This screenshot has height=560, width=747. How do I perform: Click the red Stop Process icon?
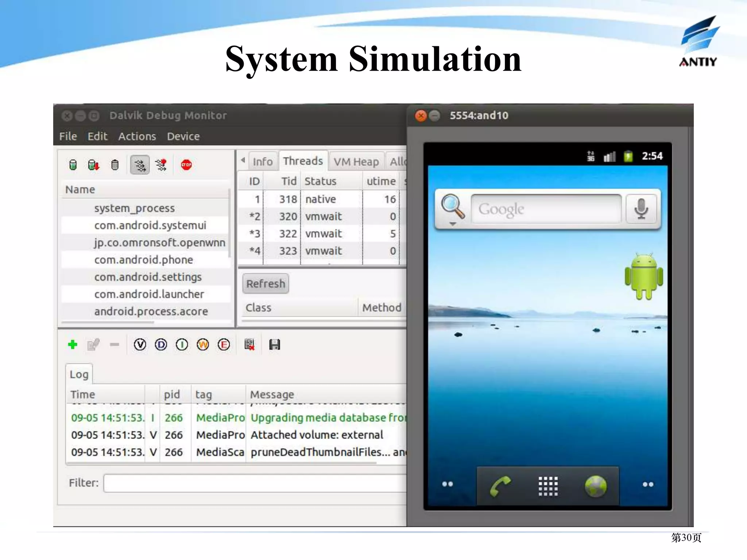[x=186, y=165]
